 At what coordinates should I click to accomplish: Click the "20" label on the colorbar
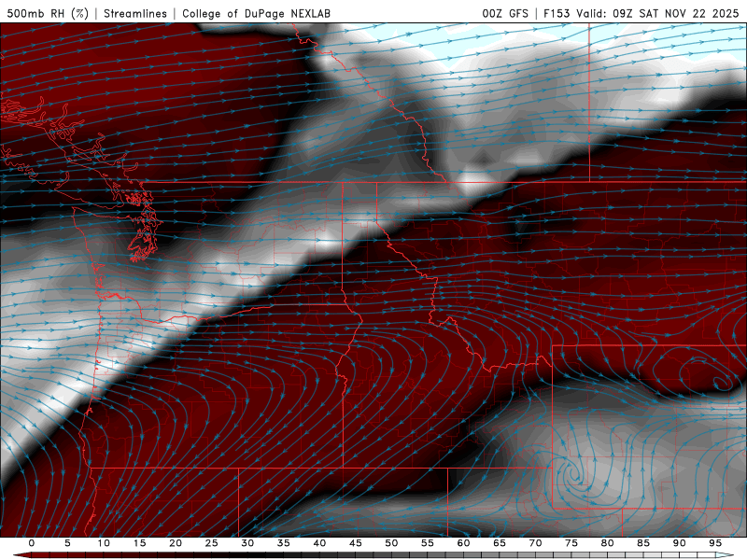pyautogui.click(x=176, y=543)
